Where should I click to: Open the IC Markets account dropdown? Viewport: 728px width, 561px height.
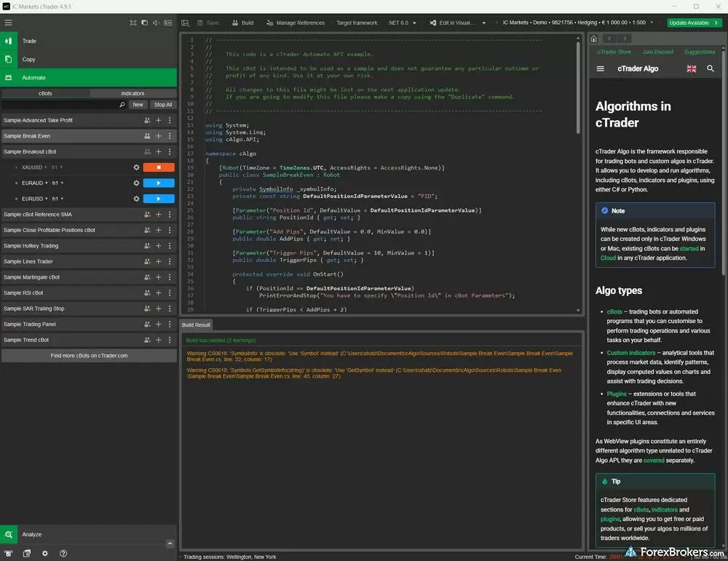pyautogui.click(x=578, y=23)
